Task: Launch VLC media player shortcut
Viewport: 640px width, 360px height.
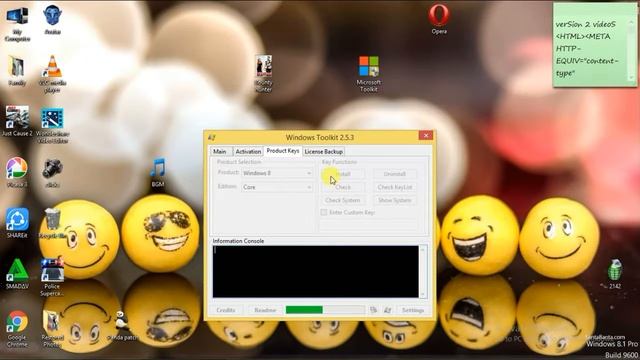Action: 52,74
